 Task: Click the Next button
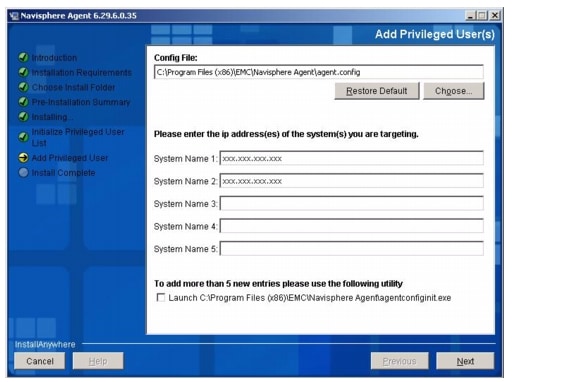coord(465,361)
